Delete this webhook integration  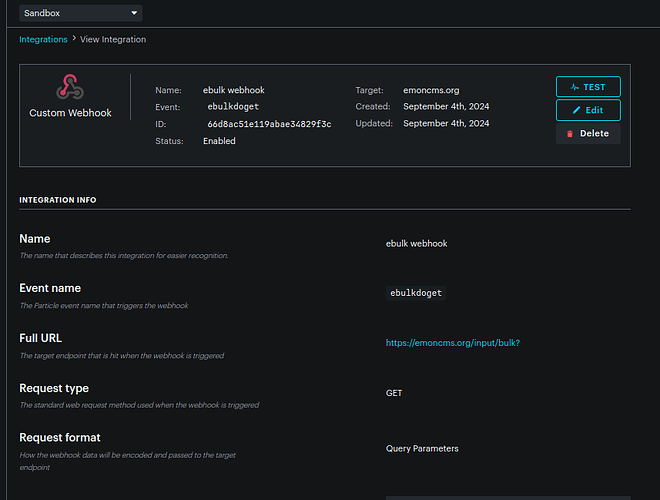tap(588, 133)
